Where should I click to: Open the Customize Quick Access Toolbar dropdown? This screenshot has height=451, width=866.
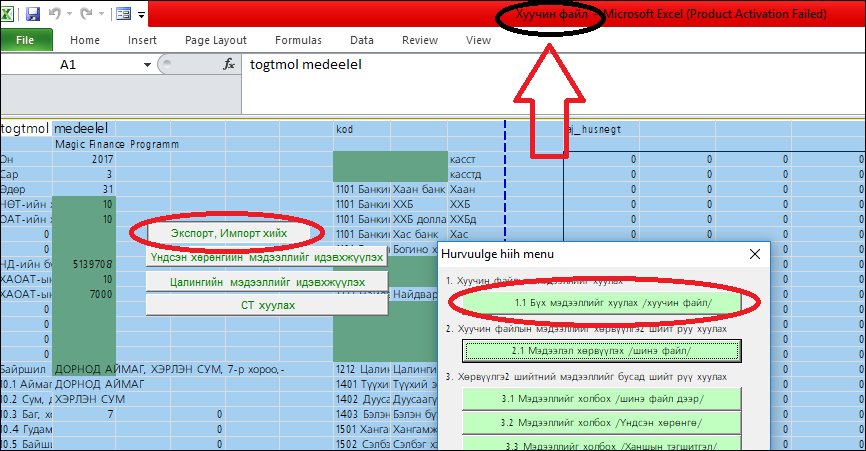[142, 15]
